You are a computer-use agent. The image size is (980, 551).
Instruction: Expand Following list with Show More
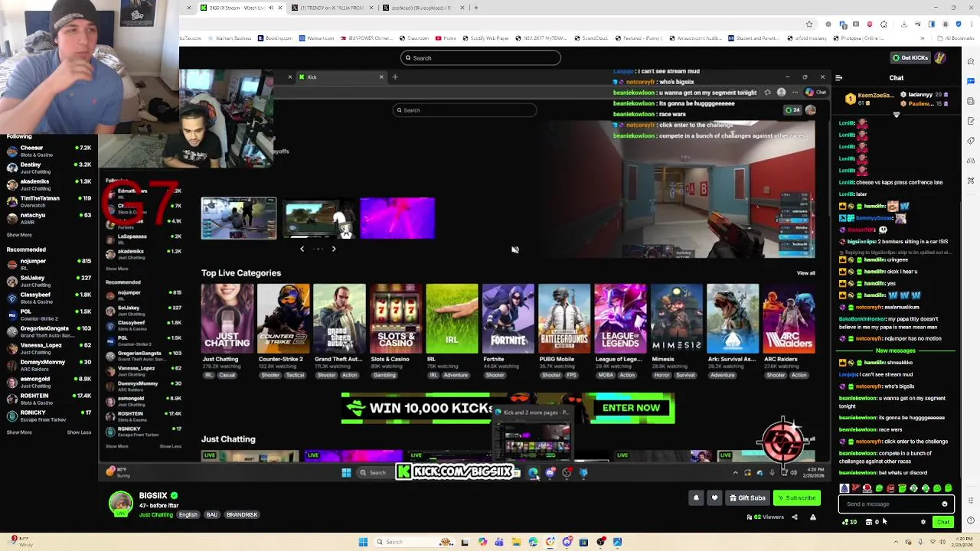pos(20,235)
